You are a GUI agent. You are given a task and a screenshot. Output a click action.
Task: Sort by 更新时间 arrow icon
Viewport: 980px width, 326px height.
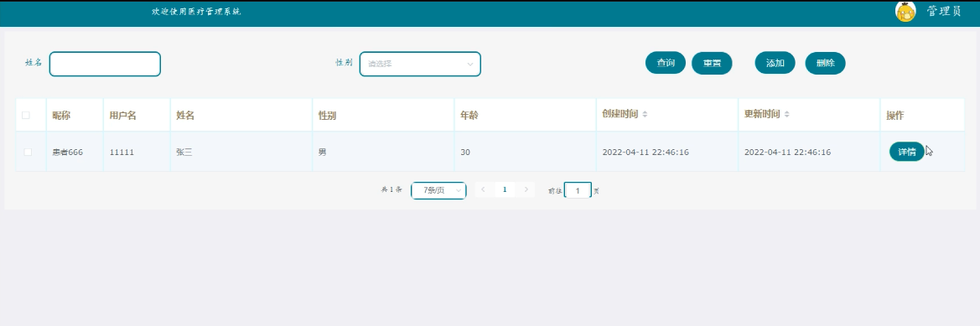click(787, 114)
